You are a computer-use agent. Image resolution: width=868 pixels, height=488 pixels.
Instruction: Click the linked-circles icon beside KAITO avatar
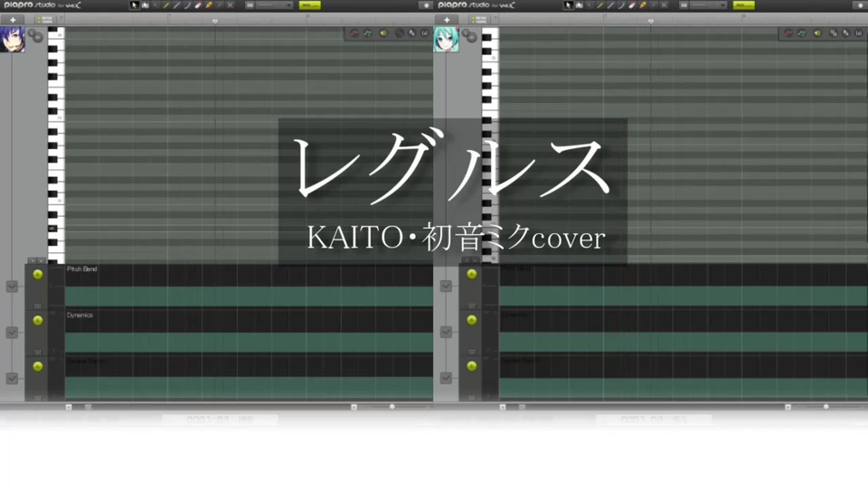35,36
